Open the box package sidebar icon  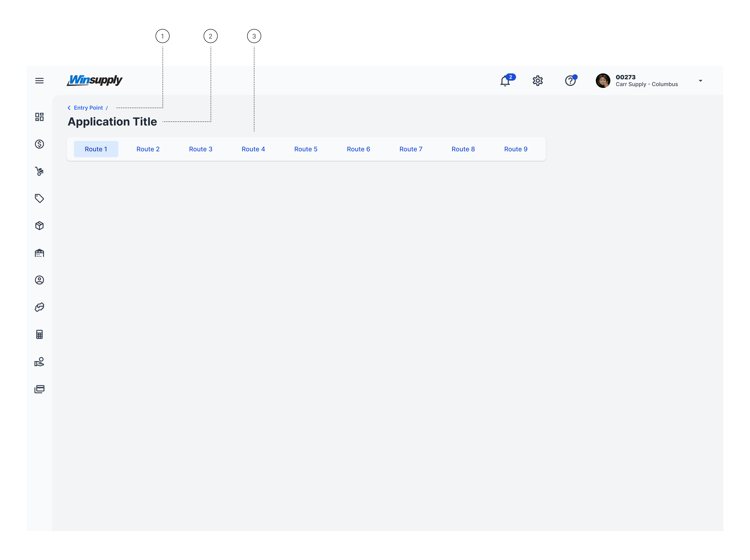[39, 226]
